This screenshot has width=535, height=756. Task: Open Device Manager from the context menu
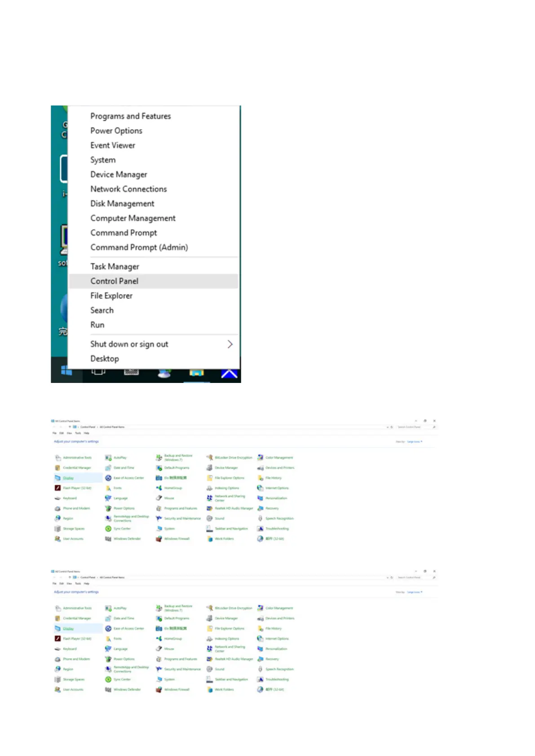pos(119,175)
